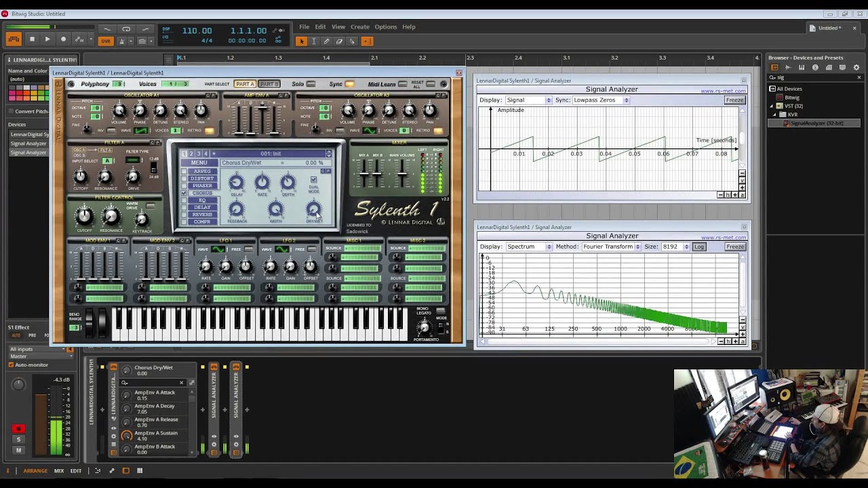868x488 pixels.
Task: Click the track Solo S button
Action: tap(18, 440)
